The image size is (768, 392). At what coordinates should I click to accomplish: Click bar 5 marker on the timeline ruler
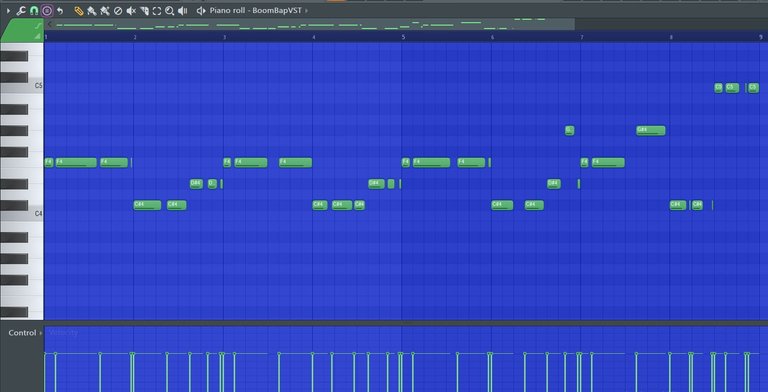click(x=404, y=37)
